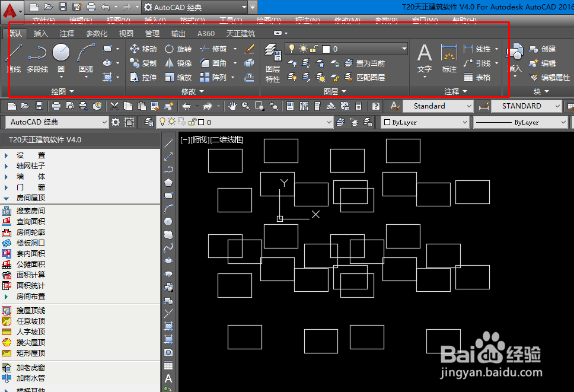Expand the 图层 panel dropdown
This screenshot has height=392, width=574.
point(335,91)
